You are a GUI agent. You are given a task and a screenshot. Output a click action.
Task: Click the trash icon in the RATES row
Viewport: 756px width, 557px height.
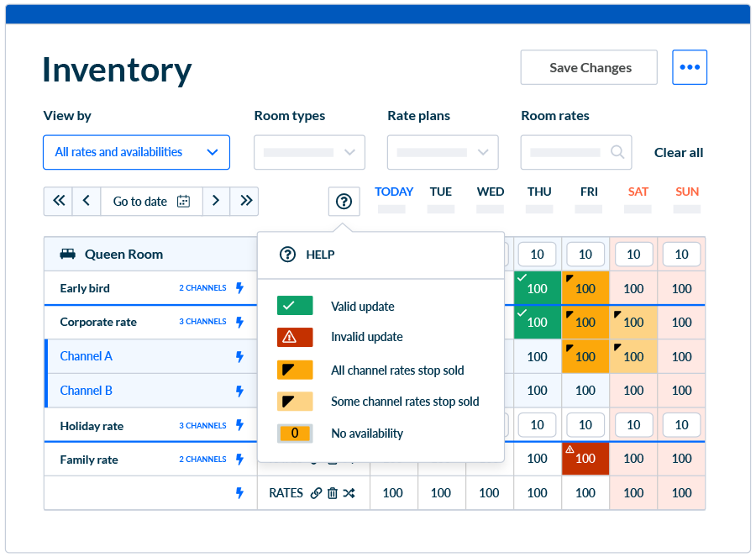(x=333, y=493)
